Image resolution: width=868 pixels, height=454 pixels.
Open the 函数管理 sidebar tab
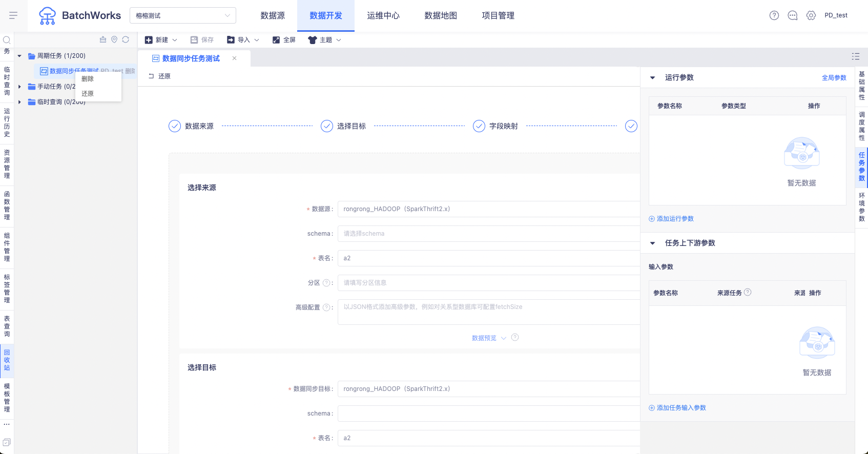(x=7, y=205)
